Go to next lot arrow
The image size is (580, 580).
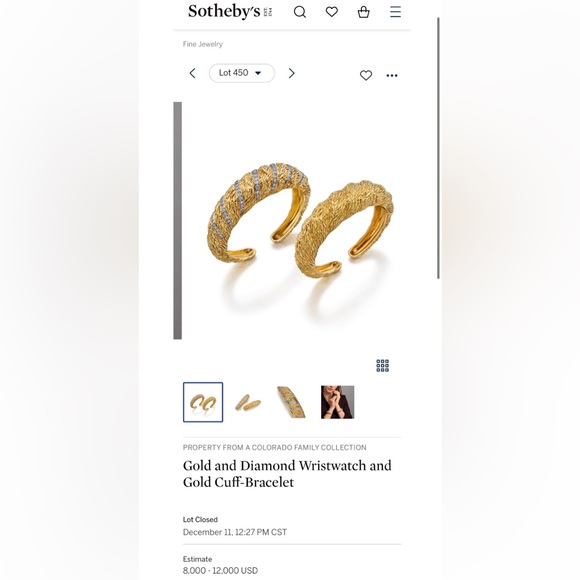(291, 73)
